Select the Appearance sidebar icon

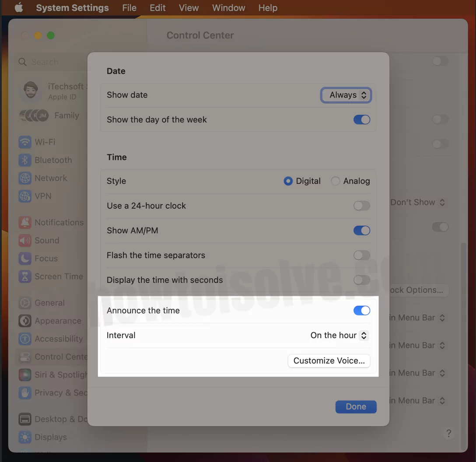coord(25,321)
